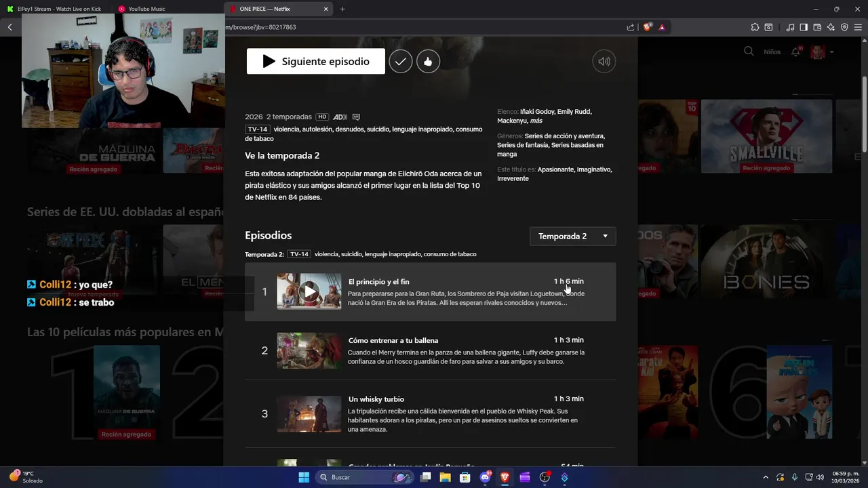Open File Explorer from taskbar
868x488 pixels.
(x=446, y=477)
